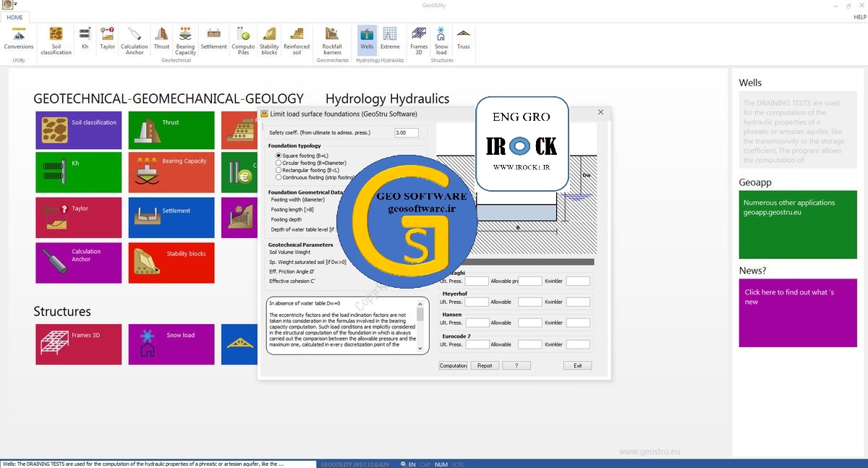Screen dimensions: 868x468
Task: Click the Report button
Action: pyautogui.click(x=485, y=365)
